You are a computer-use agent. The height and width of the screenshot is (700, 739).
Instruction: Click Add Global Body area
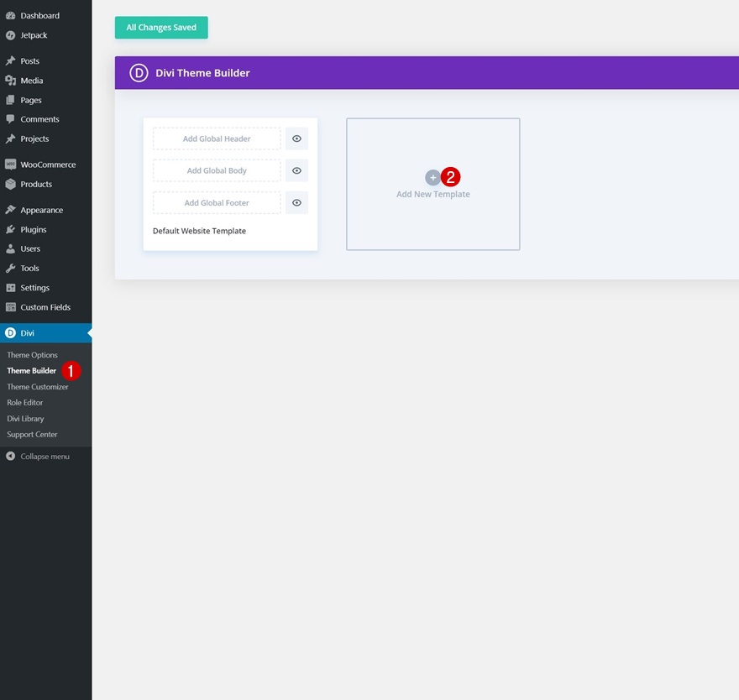coord(217,170)
